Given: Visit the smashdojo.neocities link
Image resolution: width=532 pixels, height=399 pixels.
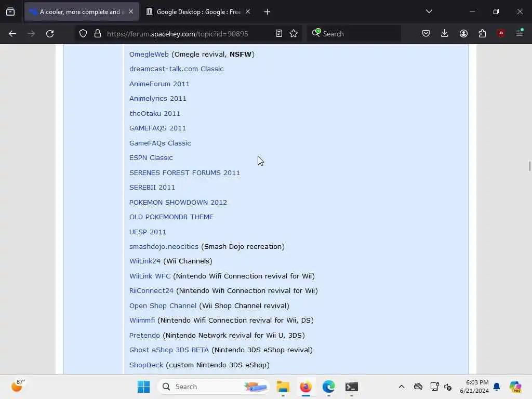Looking at the screenshot, I should pos(164,247).
